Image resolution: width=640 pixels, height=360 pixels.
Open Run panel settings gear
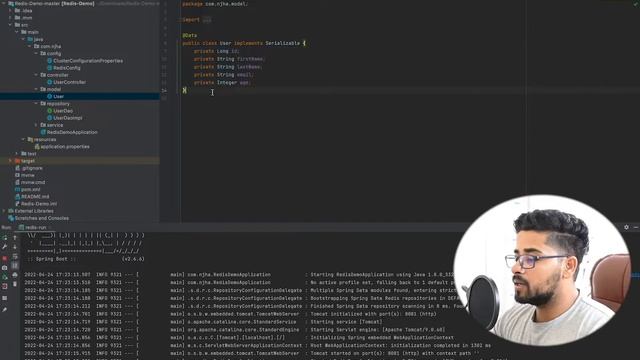(x=626, y=227)
